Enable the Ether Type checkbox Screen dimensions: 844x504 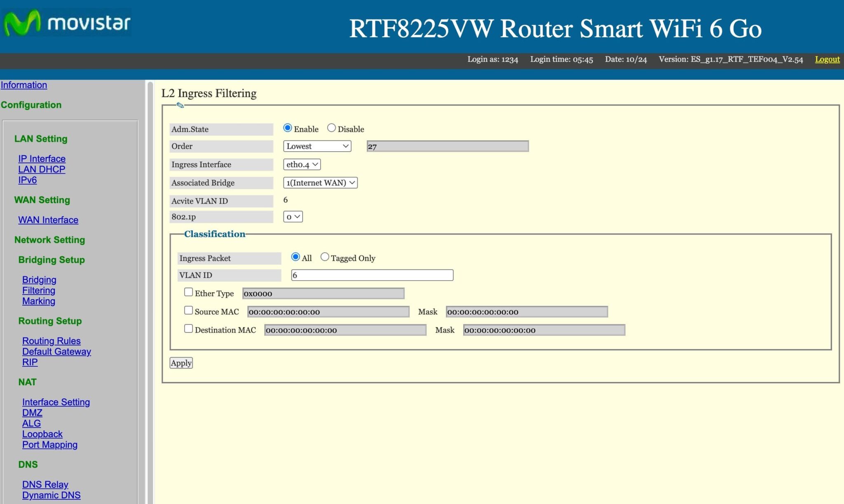(189, 292)
